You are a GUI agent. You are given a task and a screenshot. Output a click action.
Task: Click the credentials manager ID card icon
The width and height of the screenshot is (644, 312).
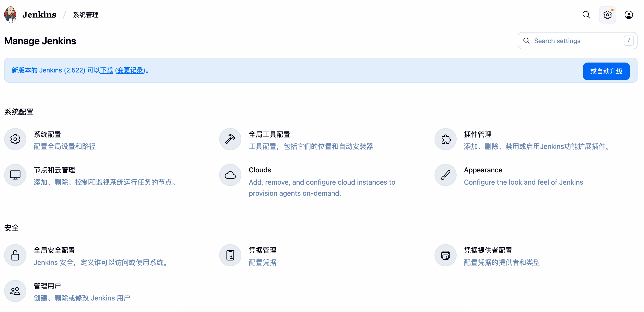coord(230,255)
